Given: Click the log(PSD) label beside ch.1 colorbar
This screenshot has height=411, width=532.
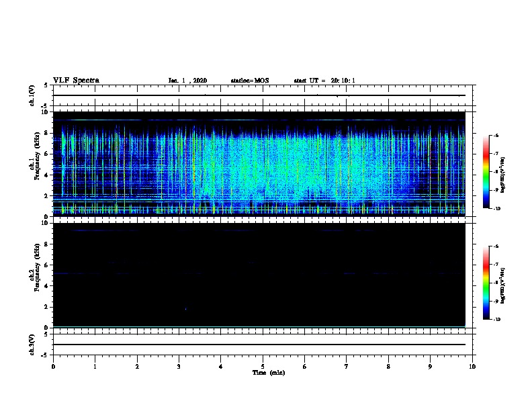Looking at the screenshot, I should 502,175.
